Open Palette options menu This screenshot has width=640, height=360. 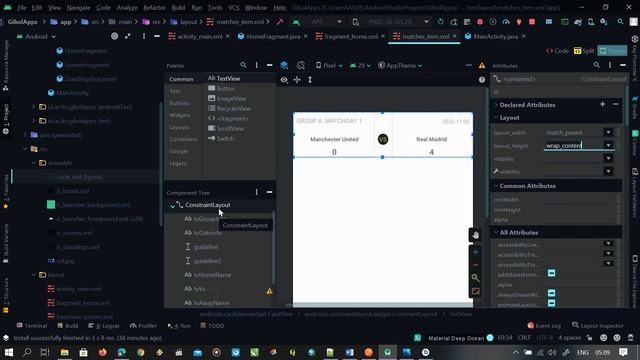pyautogui.click(x=256, y=65)
